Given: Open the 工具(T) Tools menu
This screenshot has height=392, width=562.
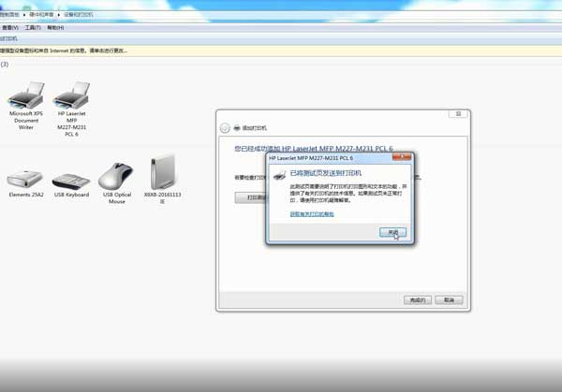Looking at the screenshot, I should click(x=33, y=27).
